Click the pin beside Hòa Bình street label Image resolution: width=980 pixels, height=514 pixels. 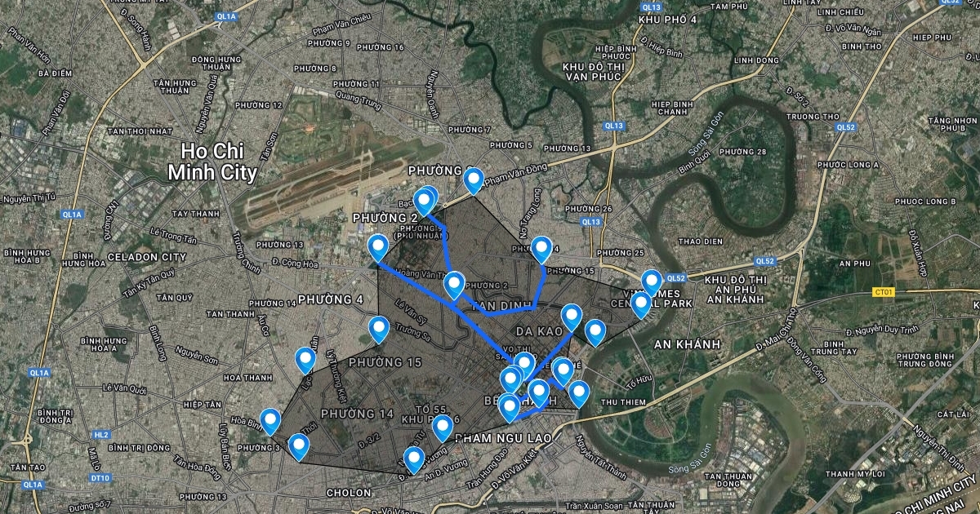[270, 421]
